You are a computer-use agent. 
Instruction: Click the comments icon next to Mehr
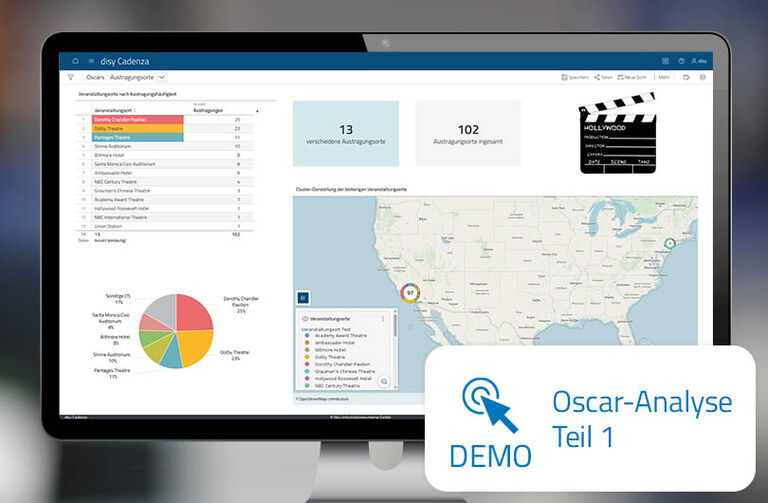(x=686, y=77)
